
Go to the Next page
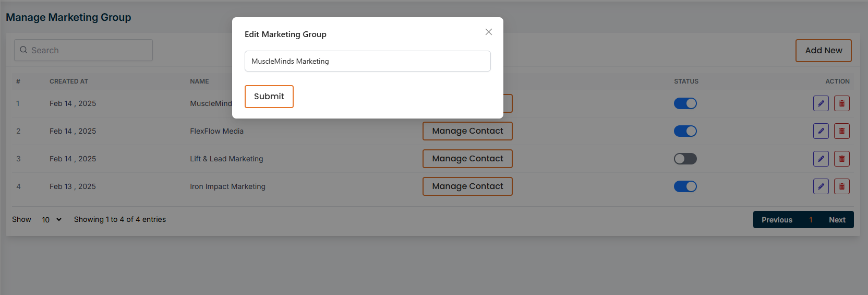(x=837, y=220)
